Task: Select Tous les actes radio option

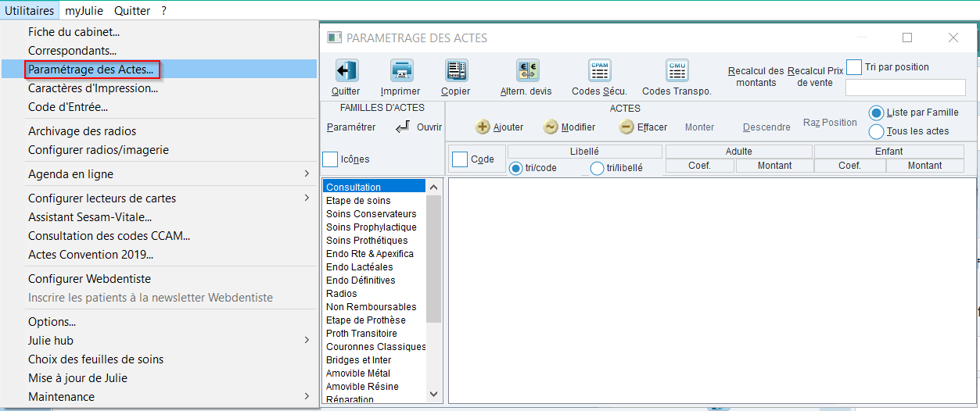Action: point(877,131)
